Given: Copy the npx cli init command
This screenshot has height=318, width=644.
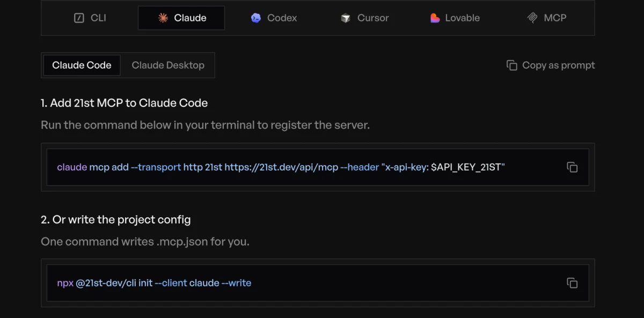Looking at the screenshot, I should 572,283.
